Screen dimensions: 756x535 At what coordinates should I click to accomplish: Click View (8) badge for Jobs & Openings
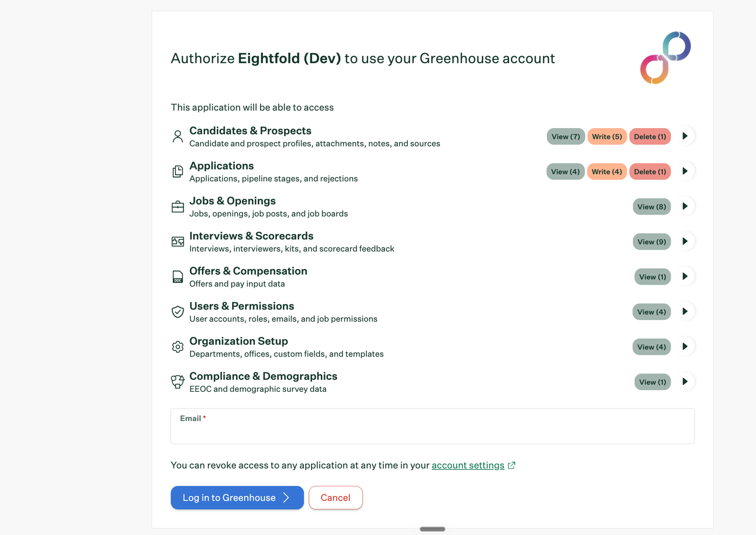coord(652,207)
